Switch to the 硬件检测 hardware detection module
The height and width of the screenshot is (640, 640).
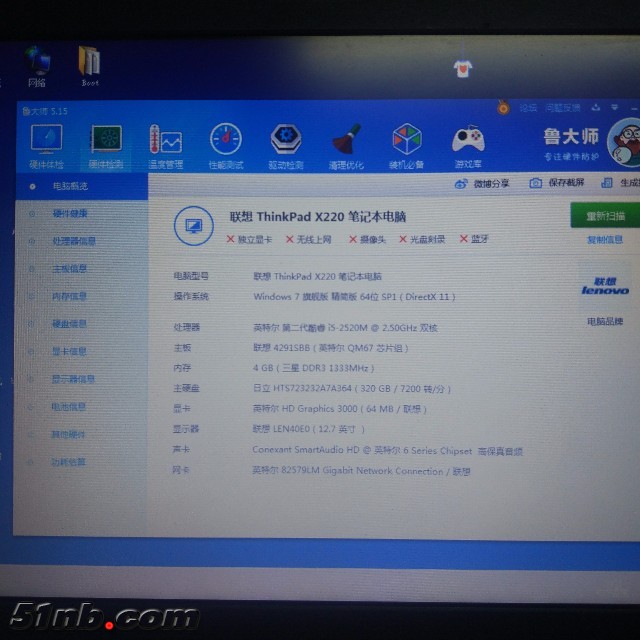point(106,147)
